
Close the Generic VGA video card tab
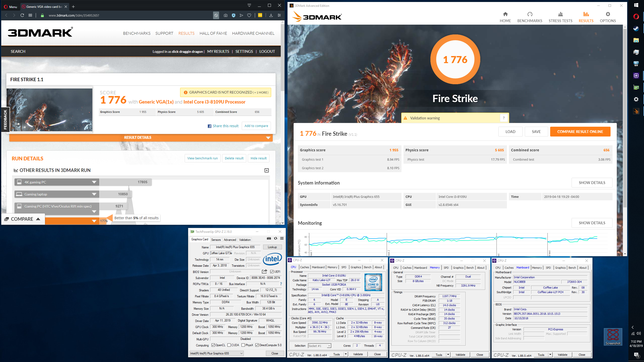pyautogui.click(x=66, y=7)
